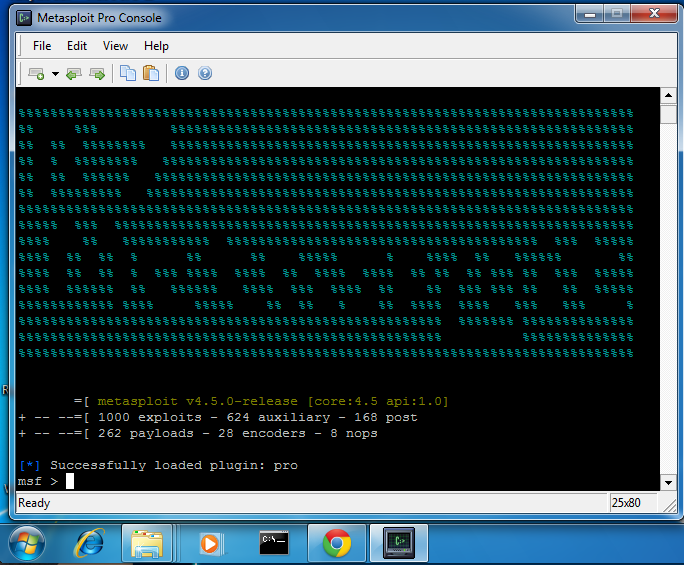Open Windows Explorer folder in taskbar

point(148,543)
